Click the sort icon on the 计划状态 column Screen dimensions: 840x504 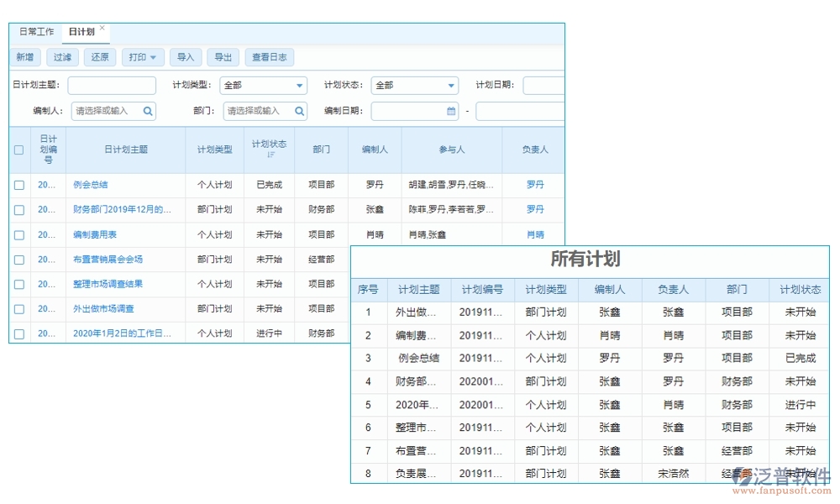tap(269, 155)
